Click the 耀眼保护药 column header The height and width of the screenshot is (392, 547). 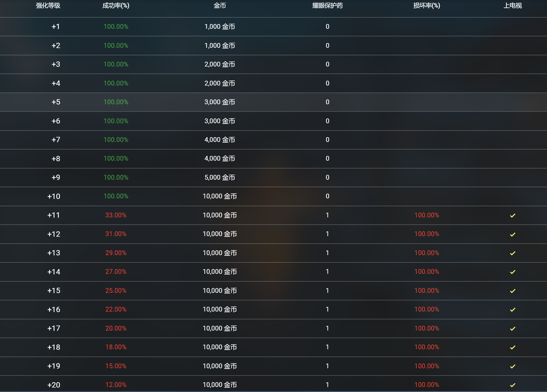coord(327,6)
